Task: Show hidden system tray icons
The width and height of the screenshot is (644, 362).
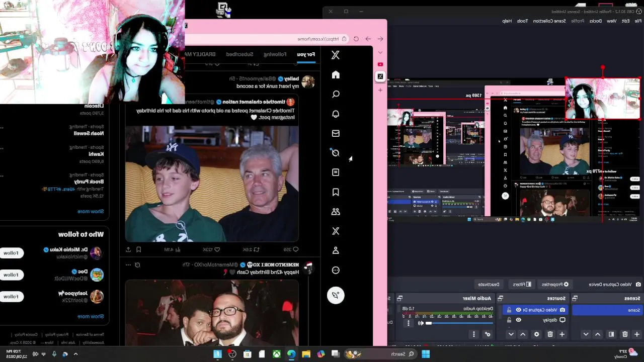Action: (75, 354)
